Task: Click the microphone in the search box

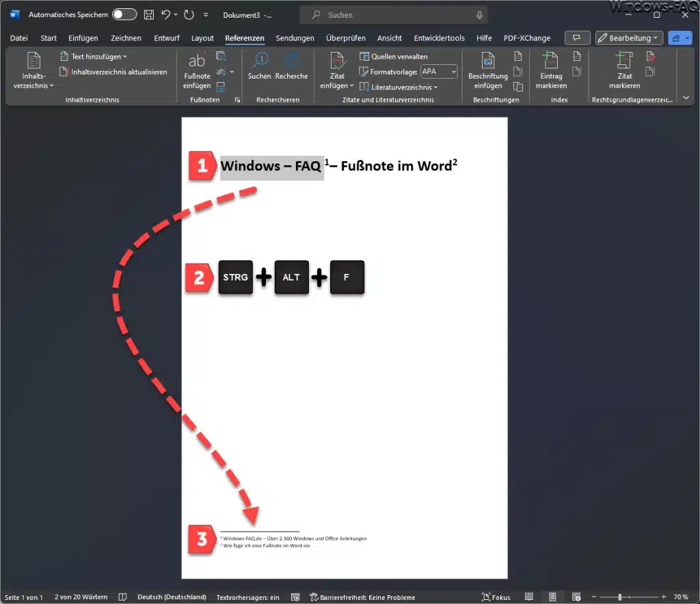Action: coord(479,15)
